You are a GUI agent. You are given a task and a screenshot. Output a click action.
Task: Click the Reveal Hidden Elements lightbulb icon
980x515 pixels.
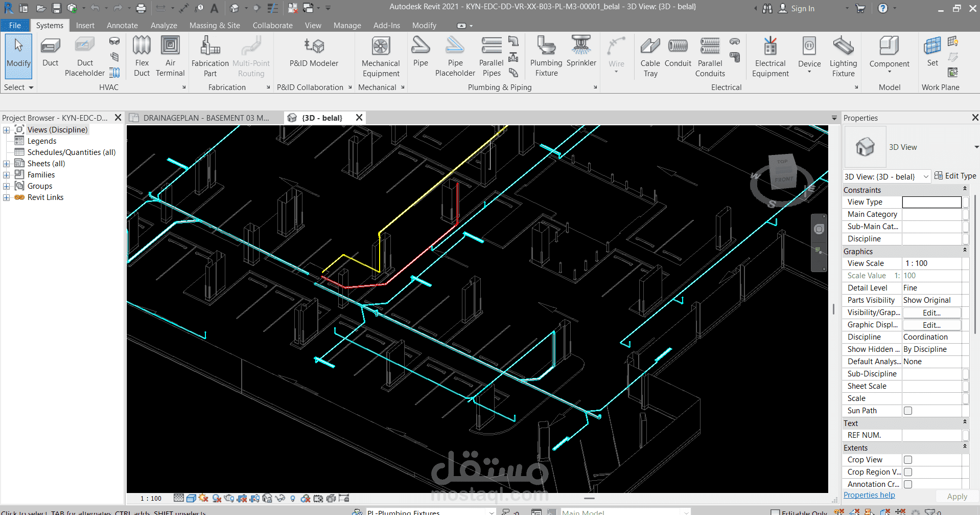[x=293, y=498]
